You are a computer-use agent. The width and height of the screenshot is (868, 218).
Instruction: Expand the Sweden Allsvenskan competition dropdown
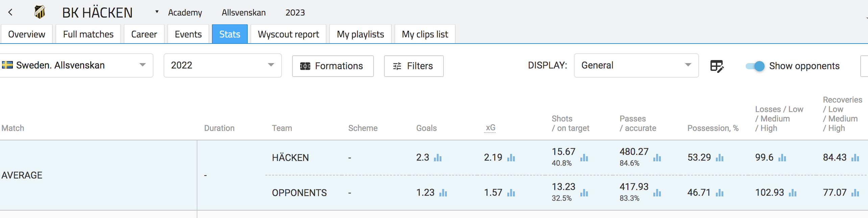point(142,65)
